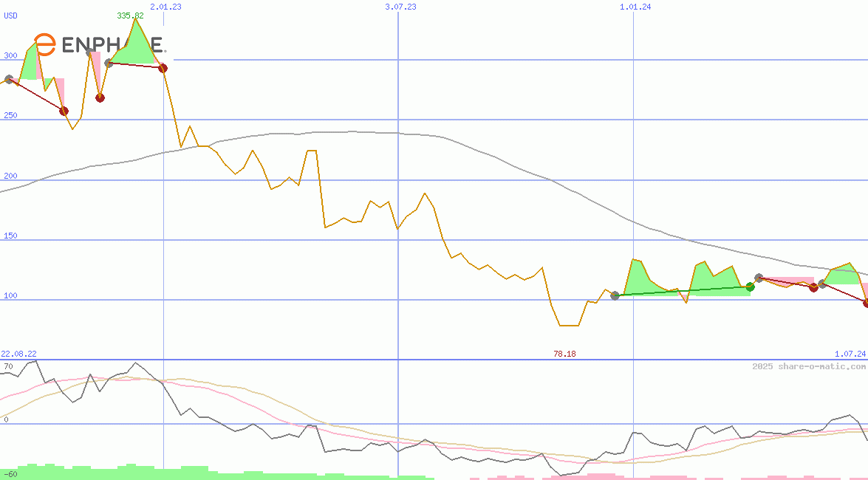Click the 22.08.22 start date label
The width and height of the screenshot is (868, 480).
tap(18, 354)
